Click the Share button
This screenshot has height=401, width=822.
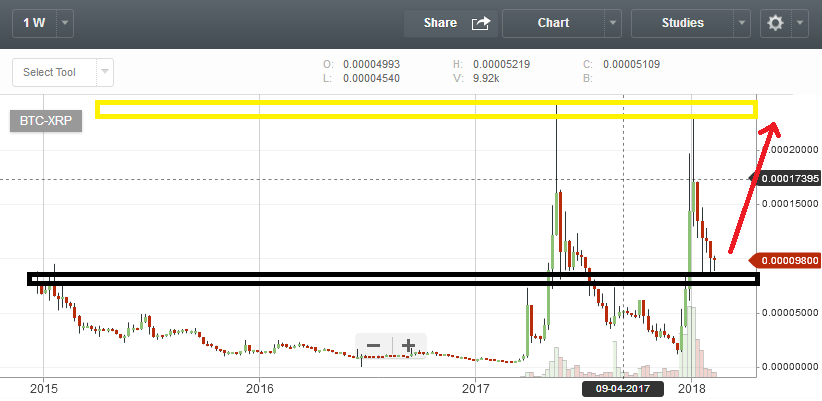click(x=450, y=23)
